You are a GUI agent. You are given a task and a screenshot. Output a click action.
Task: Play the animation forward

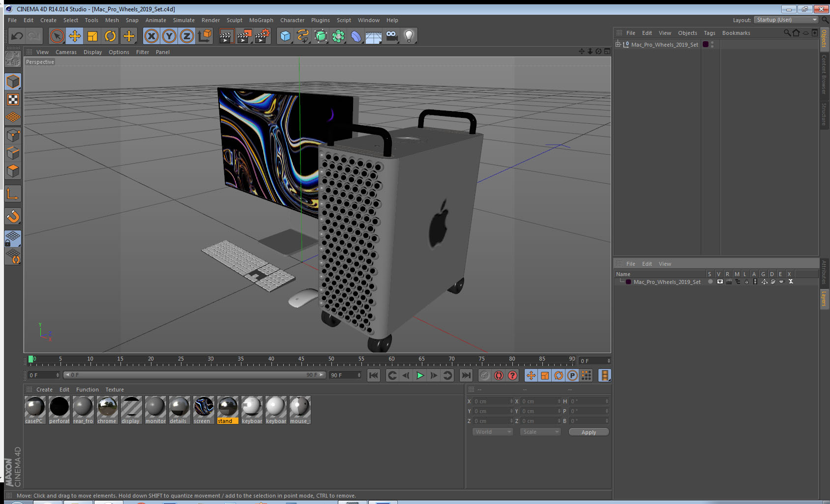click(x=420, y=375)
